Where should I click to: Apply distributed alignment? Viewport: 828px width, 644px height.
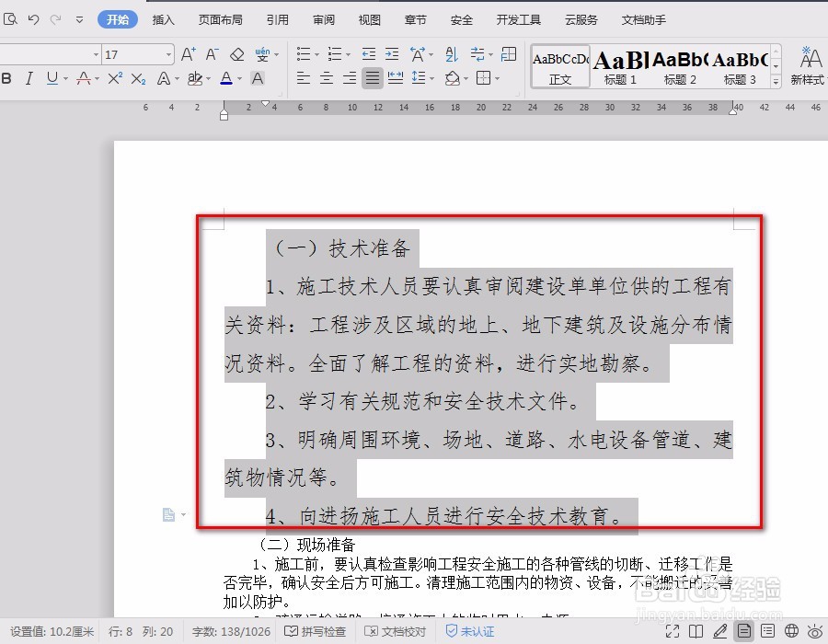(396, 78)
